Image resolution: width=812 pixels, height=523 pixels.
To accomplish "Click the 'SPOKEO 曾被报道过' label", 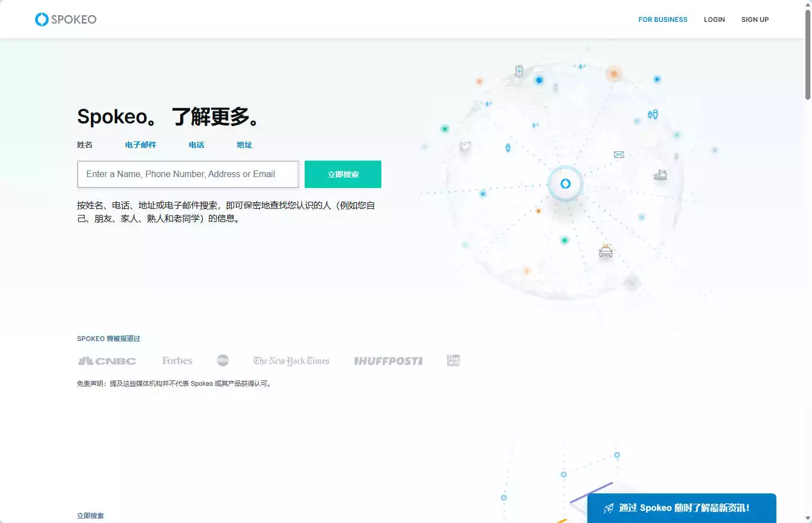I will click(108, 339).
